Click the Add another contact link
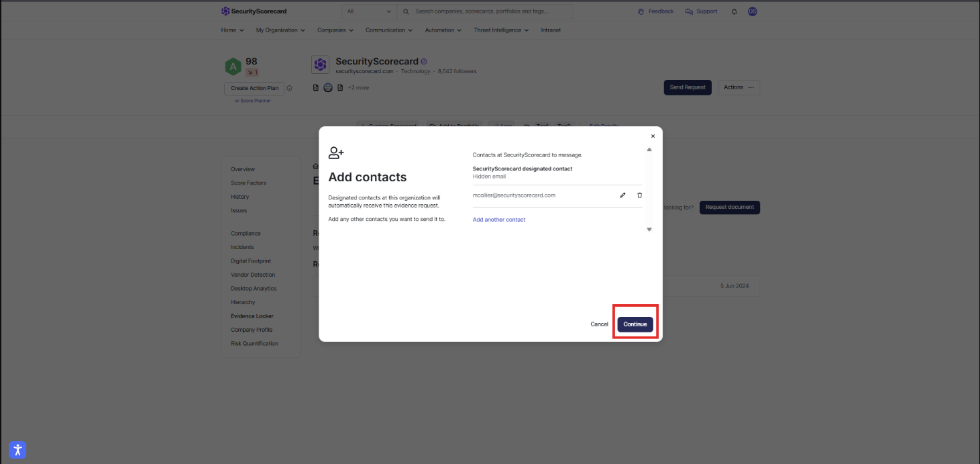This screenshot has height=464, width=980. click(499, 220)
